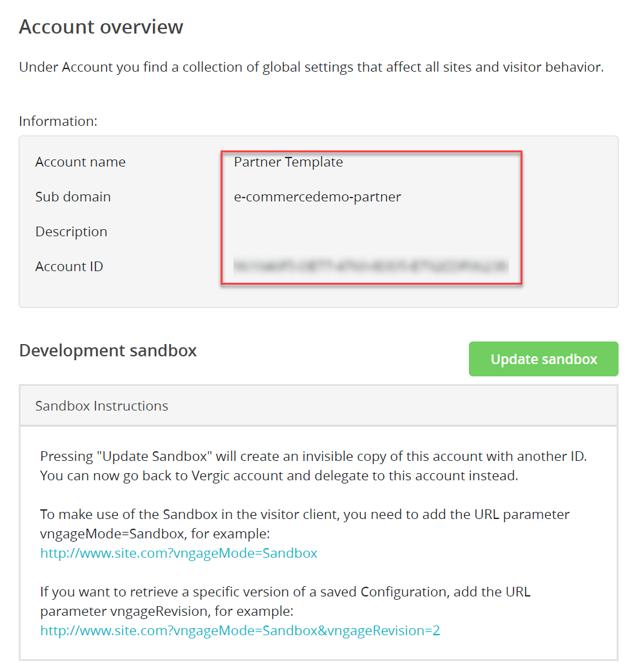The width and height of the screenshot is (636, 672).
Task: Click the paragraph about retrieving a saved Configuration
Action: [x=285, y=600]
